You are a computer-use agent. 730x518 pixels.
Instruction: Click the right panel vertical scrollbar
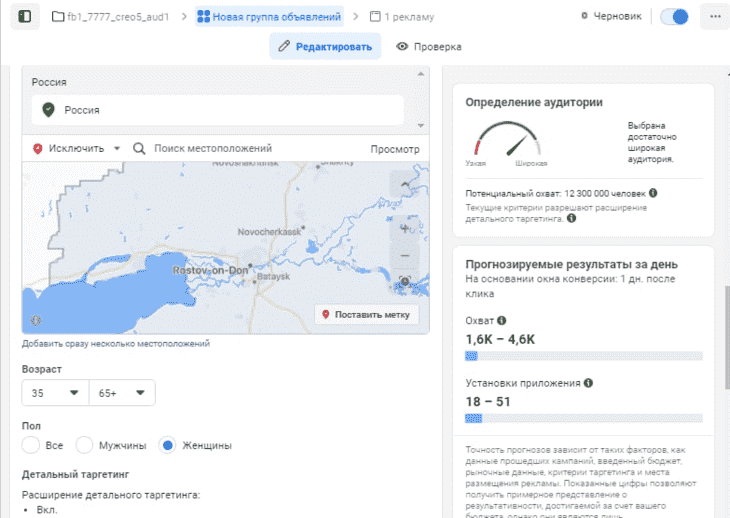(727, 337)
